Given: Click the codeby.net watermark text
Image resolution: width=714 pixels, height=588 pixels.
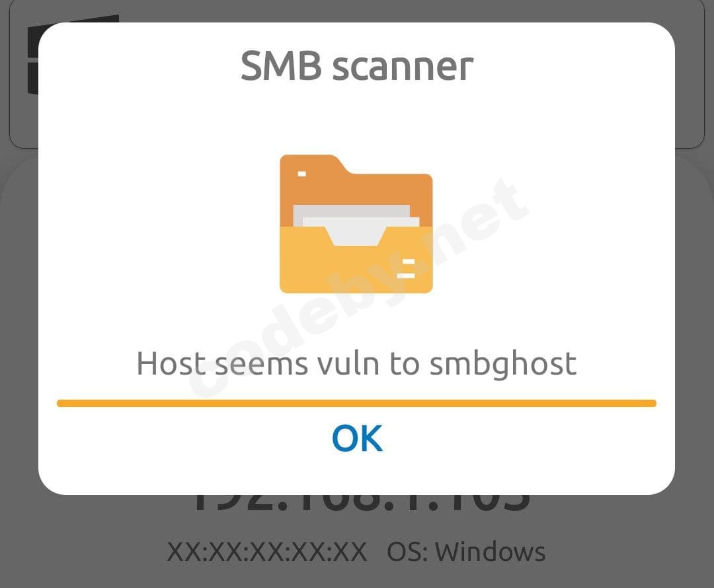Looking at the screenshot, I should point(360,287).
